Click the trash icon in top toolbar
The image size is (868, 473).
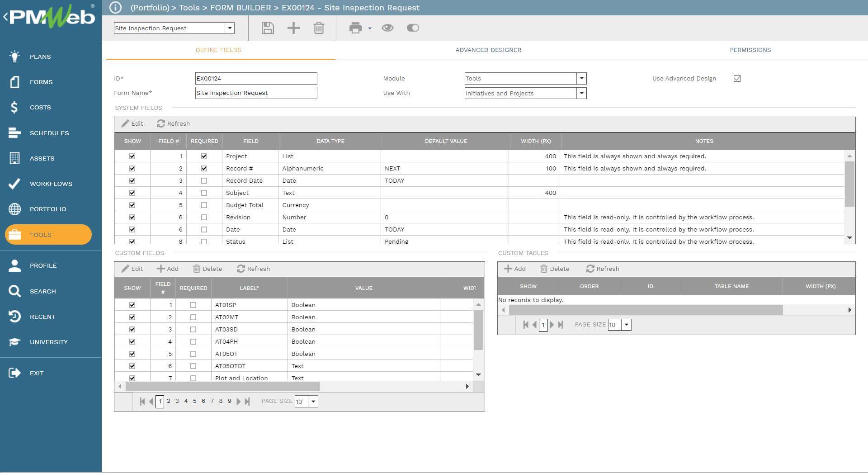point(319,28)
